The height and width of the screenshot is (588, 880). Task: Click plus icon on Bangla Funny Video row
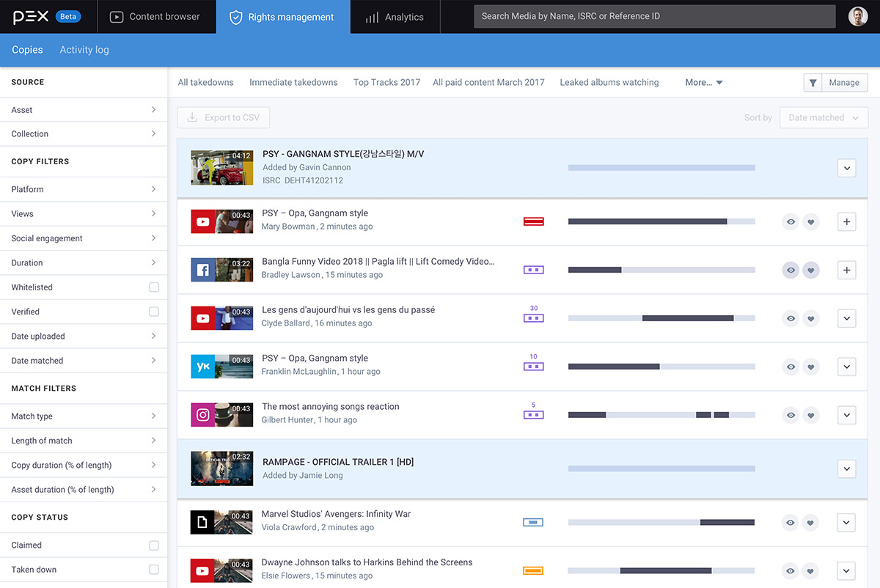846,270
